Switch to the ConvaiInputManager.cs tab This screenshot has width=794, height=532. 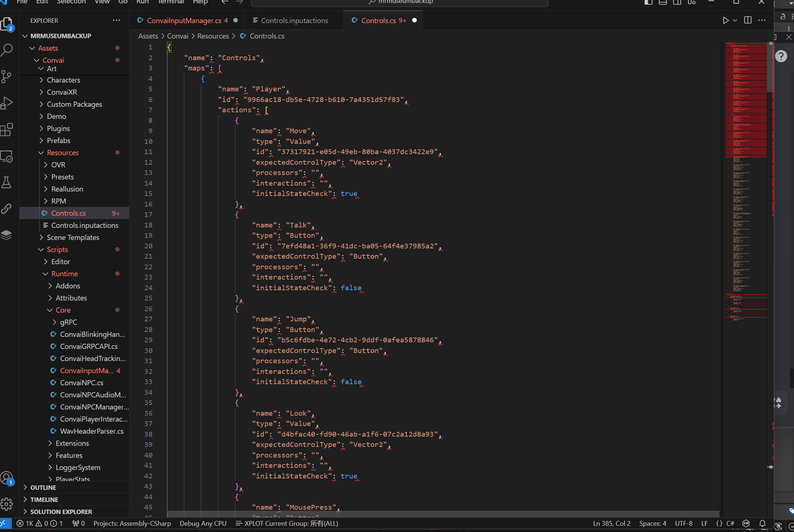point(184,21)
